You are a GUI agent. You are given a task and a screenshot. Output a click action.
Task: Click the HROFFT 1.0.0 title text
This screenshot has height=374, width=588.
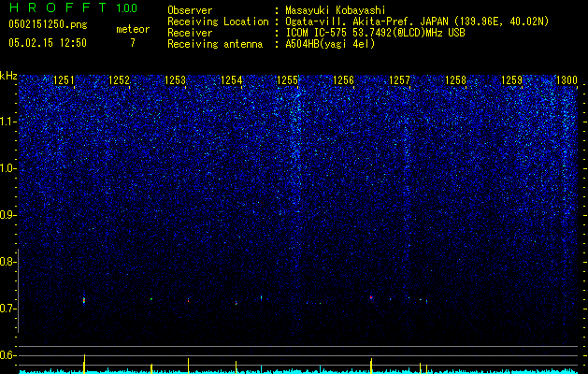click(73, 7)
